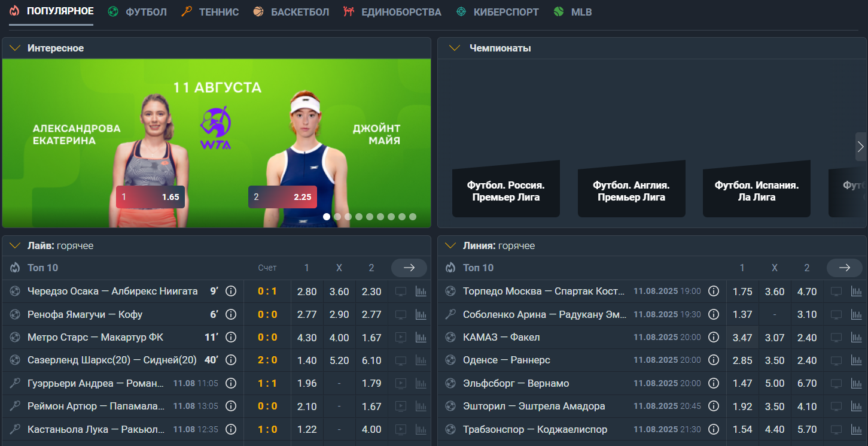Screen dimensions: 868x446
Task: Switch to the MLB tab
Action: pos(572,12)
